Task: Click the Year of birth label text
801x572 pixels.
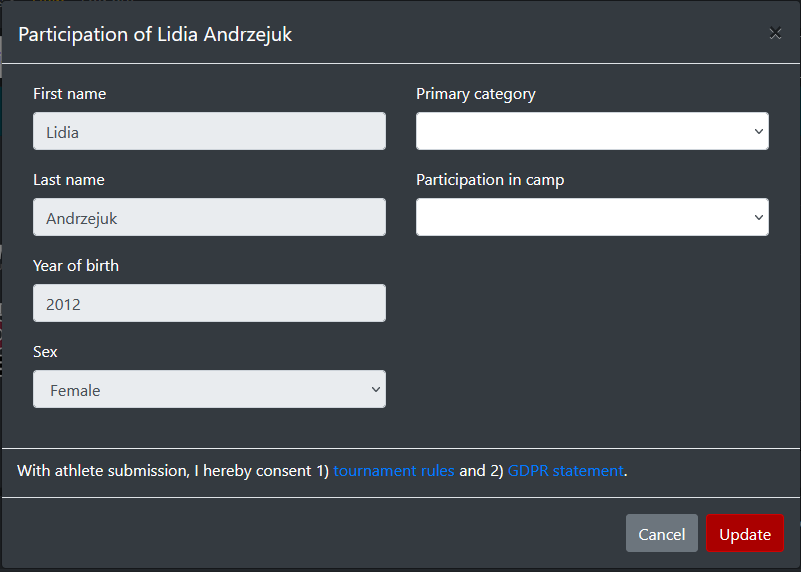Action: [76, 266]
